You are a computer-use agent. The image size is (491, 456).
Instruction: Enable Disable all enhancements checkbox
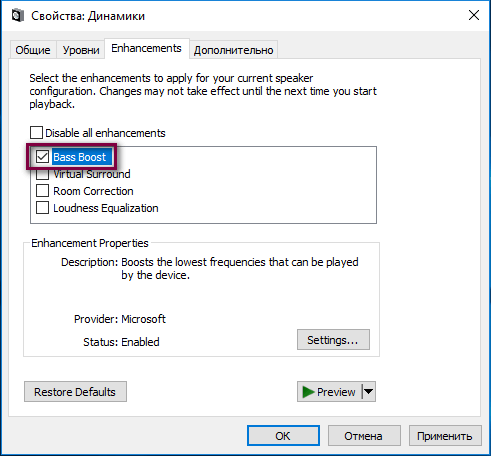pyautogui.click(x=36, y=133)
